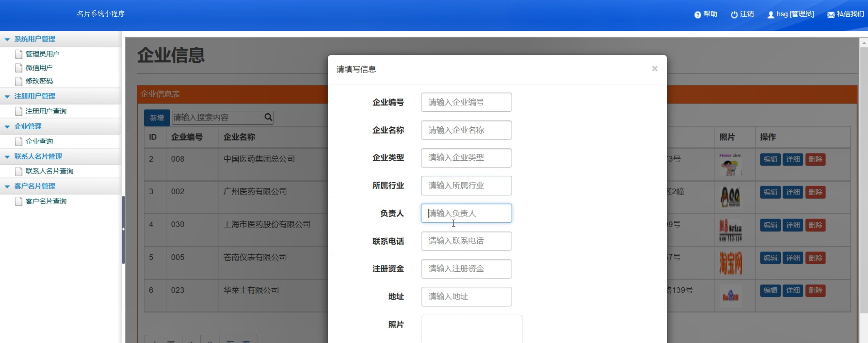868x343 pixels.
Task: Click 详细 for 苍南仪表有限公司
Action: (x=793, y=258)
